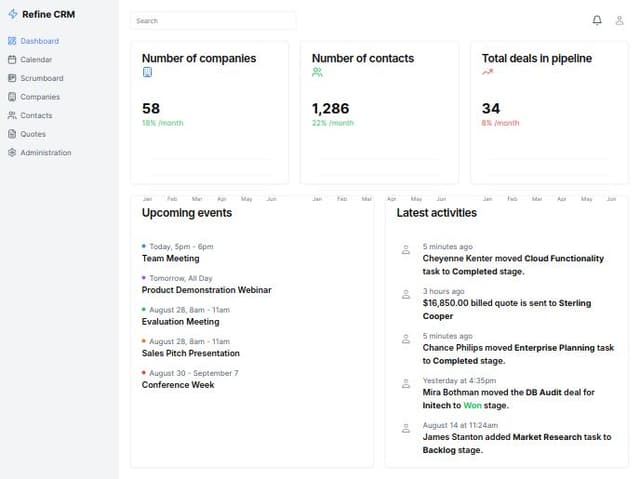Click the 22% /month contacts growth
Image resolution: width=640 pixels, height=479 pixels.
[333, 123]
